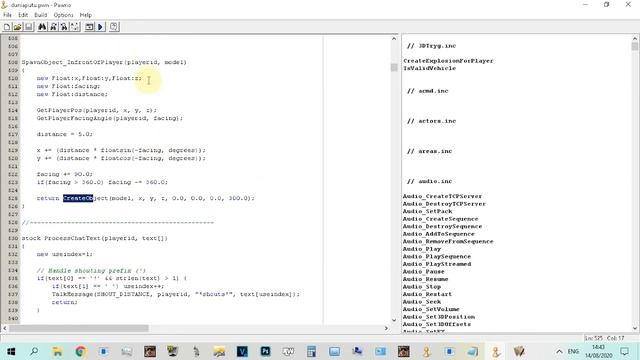Click the ProcessChatText function declaration
The width and height of the screenshot is (640, 360).
click(x=95, y=238)
